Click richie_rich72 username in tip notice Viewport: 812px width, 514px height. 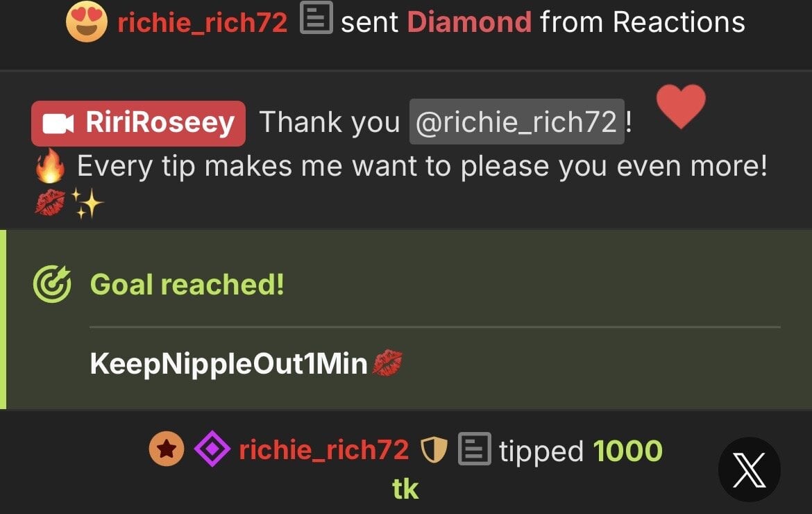pyautogui.click(x=323, y=450)
